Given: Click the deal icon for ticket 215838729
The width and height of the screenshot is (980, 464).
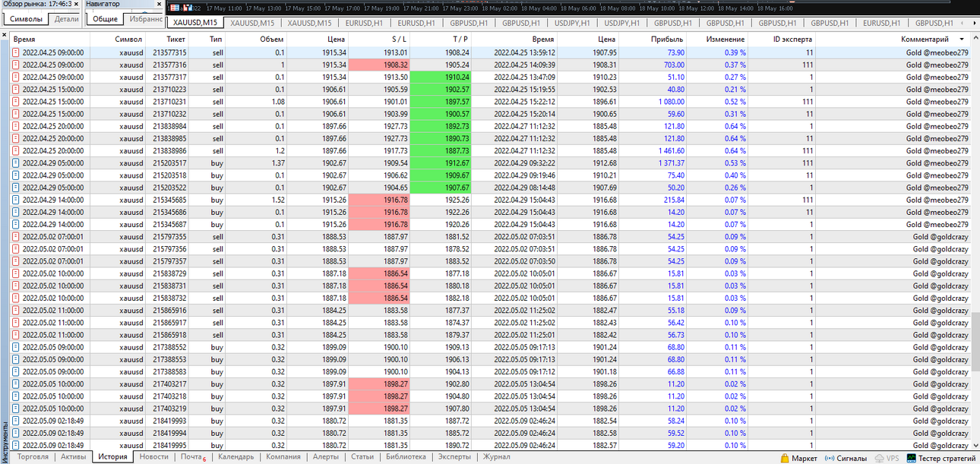Looking at the screenshot, I should point(16,273).
